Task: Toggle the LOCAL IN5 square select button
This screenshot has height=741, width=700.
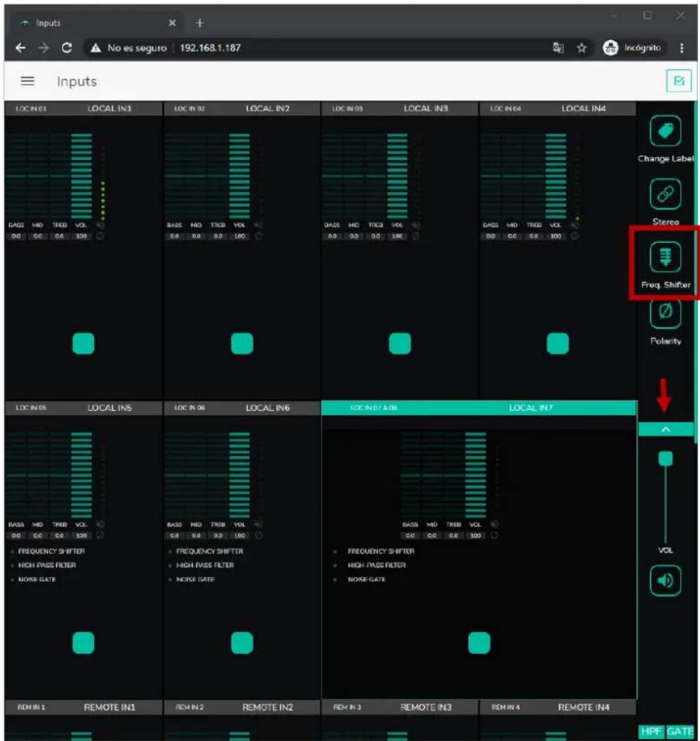Action: coord(83,642)
